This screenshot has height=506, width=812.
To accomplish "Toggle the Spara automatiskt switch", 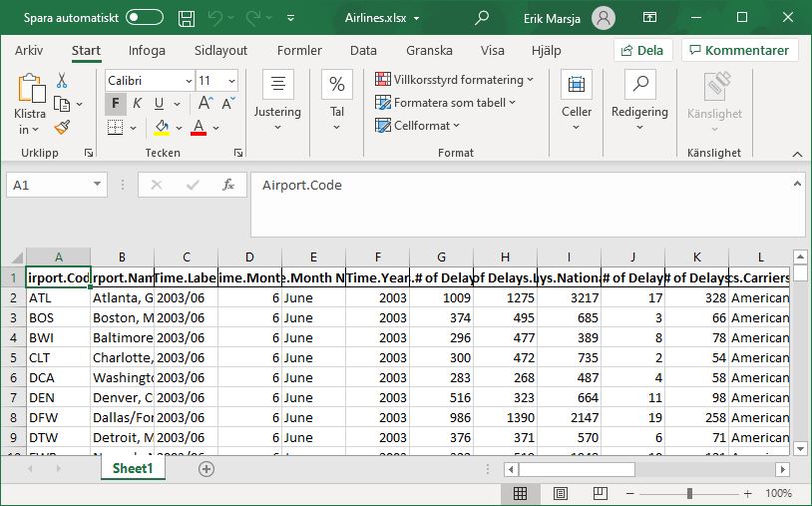I will 145,17.
